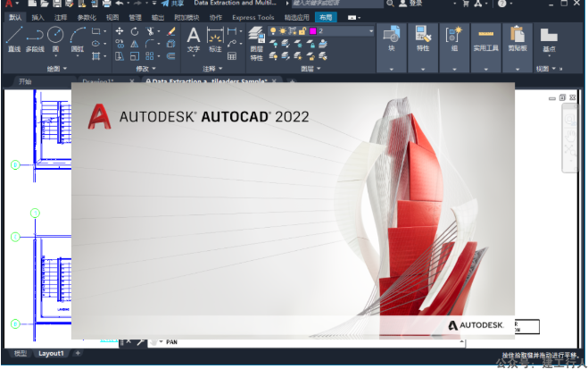Open the layer name dropdown list
This screenshot has height=369, width=588.
click(x=371, y=30)
